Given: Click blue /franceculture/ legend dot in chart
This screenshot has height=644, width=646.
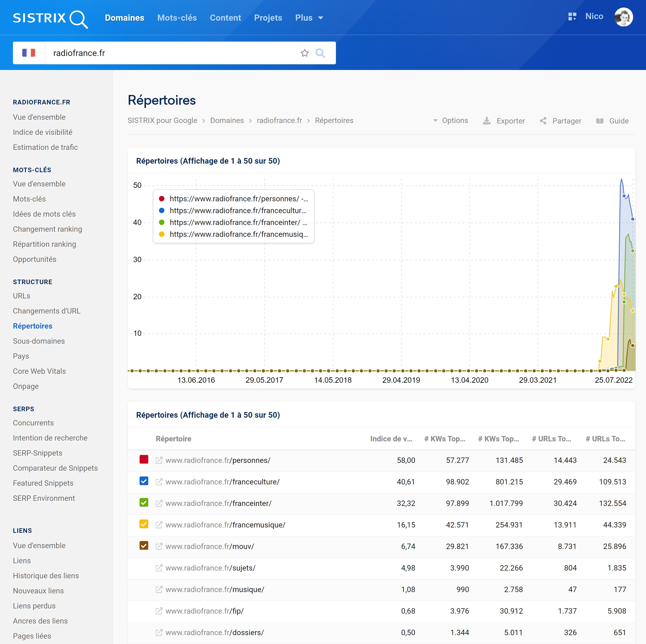Looking at the screenshot, I should [161, 210].
